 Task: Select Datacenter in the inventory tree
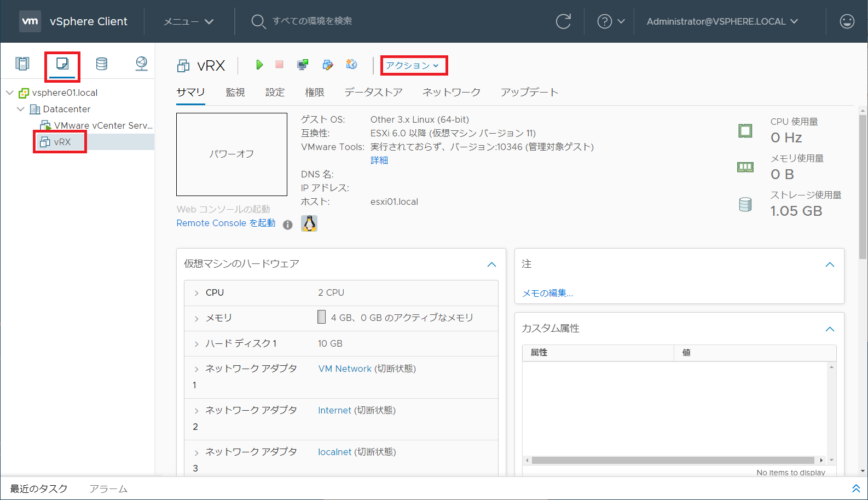tap(66, 109)
